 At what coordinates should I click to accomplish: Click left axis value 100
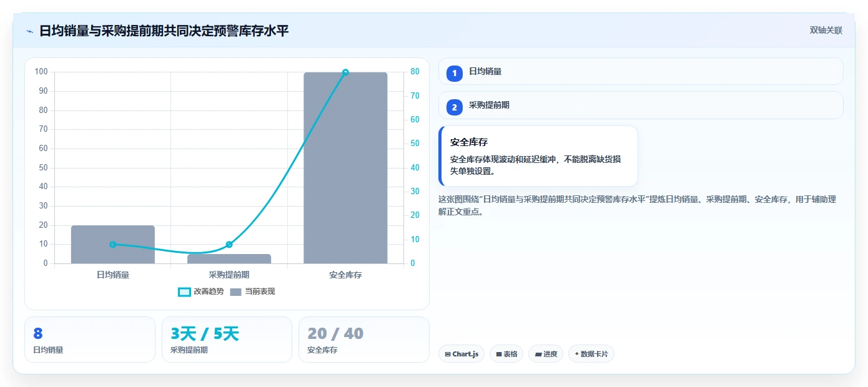(41, 72)
